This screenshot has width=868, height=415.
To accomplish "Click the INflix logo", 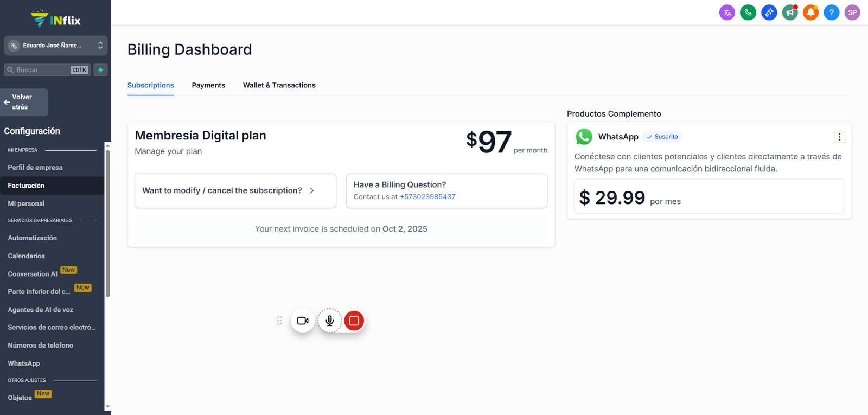I will click(x=55, y=19).
